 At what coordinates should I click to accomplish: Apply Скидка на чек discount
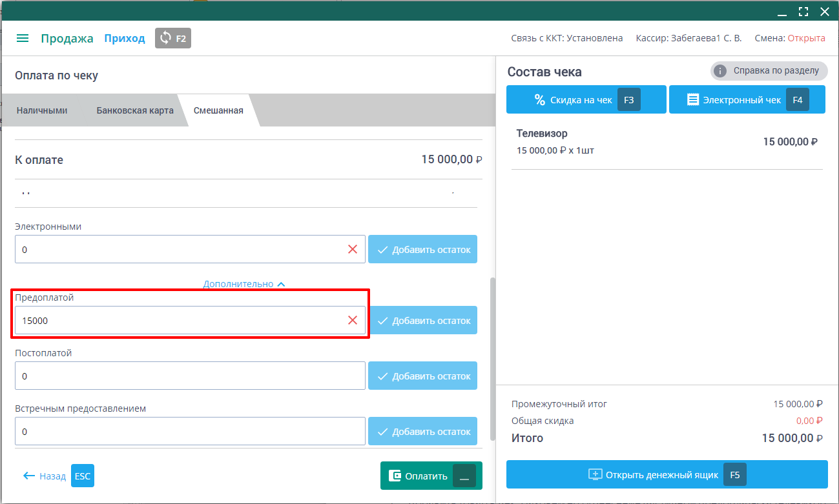(586, 100)
